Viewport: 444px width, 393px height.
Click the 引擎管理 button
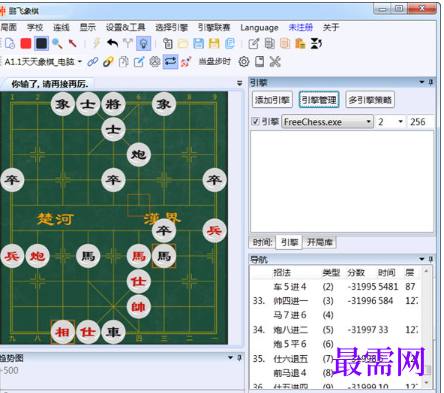[x=319, y=100]
